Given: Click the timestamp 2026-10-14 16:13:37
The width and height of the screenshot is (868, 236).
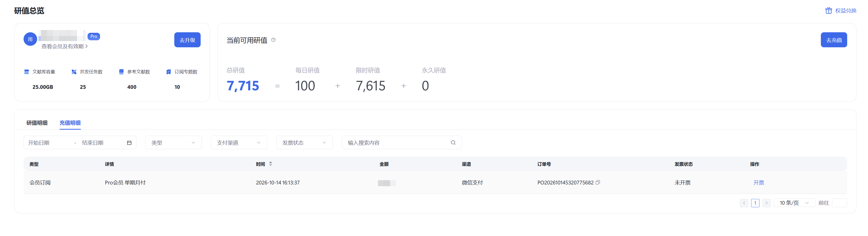Looking at the screenshot, I should (278, 182).
